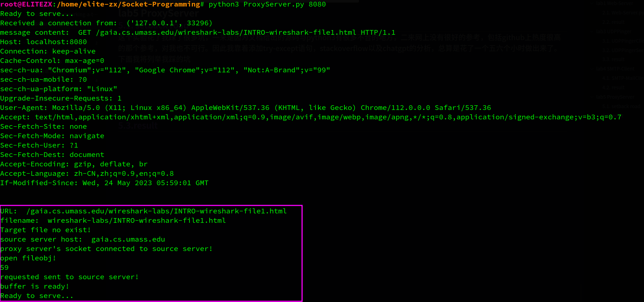The width and height of the screenshot is (644, 302).
Task: Click the faint '5.3 result' heading
Action: click(138, 126)
